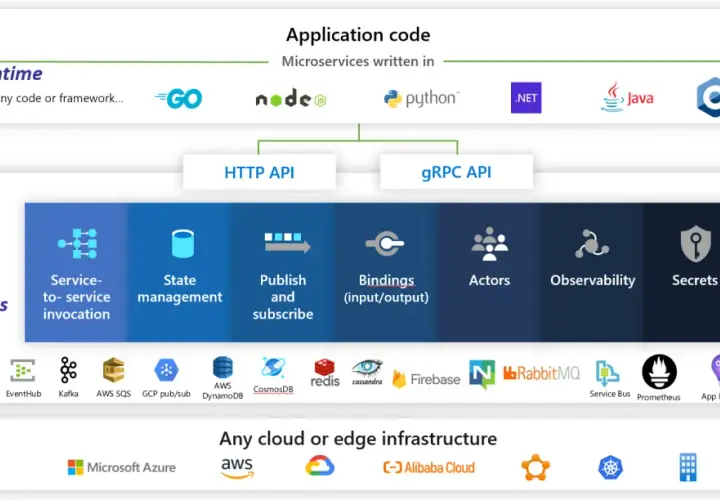This screenshot has height=500, width=720.
Task: Select the Bindings (input/output) block
Action: [x=386, y=272]
